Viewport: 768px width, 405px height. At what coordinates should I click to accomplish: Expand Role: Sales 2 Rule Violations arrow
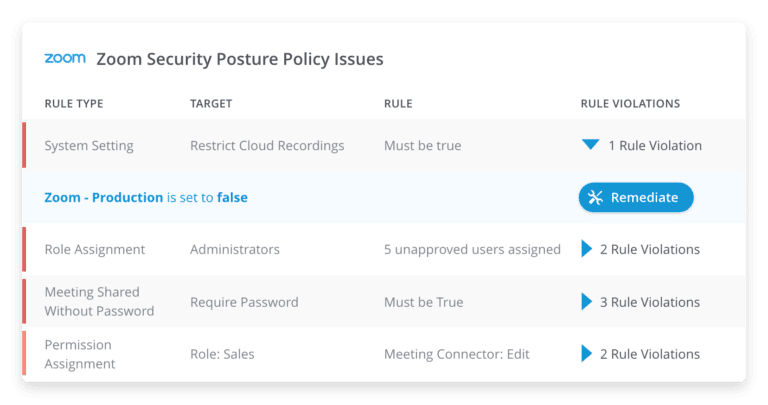click(586, 353)
